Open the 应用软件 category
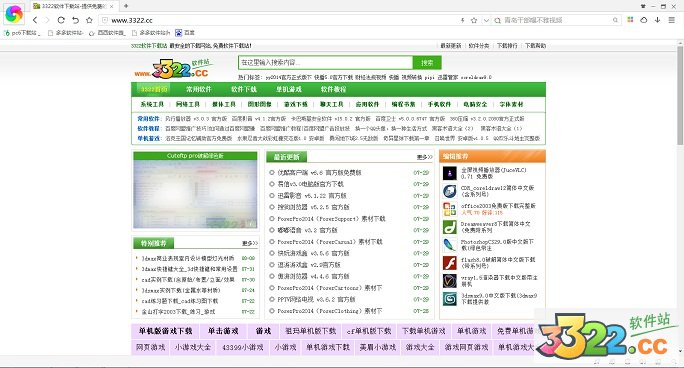The height and width of the screenshot is (368, 684). coord(367,104)
